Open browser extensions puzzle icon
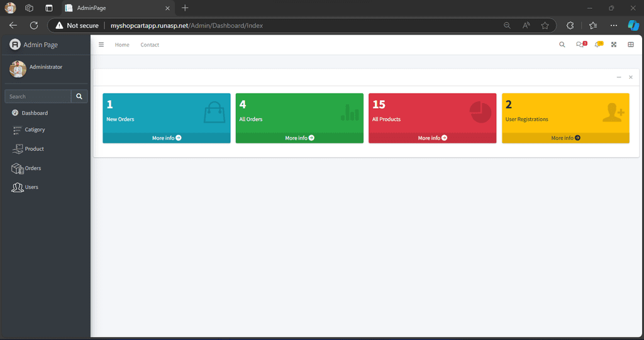The width and height of the screenshot is (644, 340). coord(570,26)
